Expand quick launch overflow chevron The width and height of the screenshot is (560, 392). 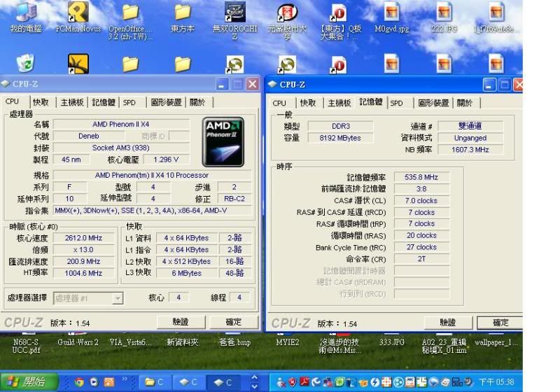[x=125, y=379]
